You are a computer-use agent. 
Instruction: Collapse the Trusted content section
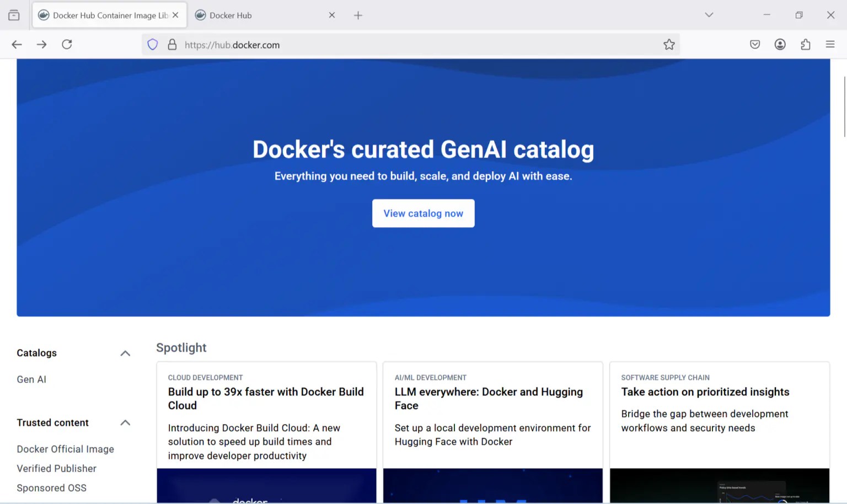(x=125, y=423)
